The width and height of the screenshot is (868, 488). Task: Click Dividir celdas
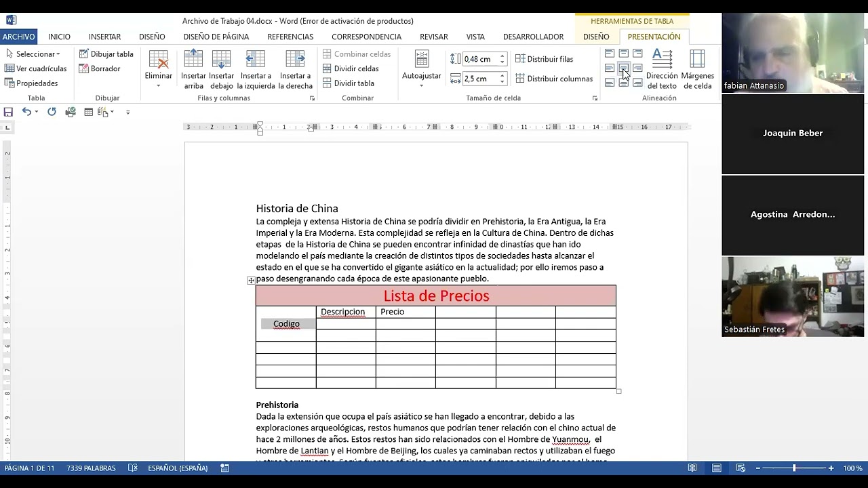(x=351, y=68)
